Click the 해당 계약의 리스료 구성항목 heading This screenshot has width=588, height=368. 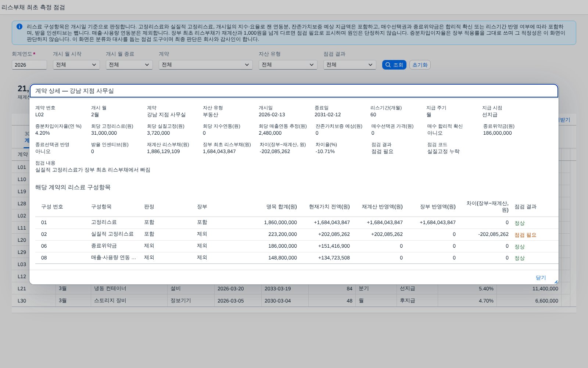coord(73,187)
